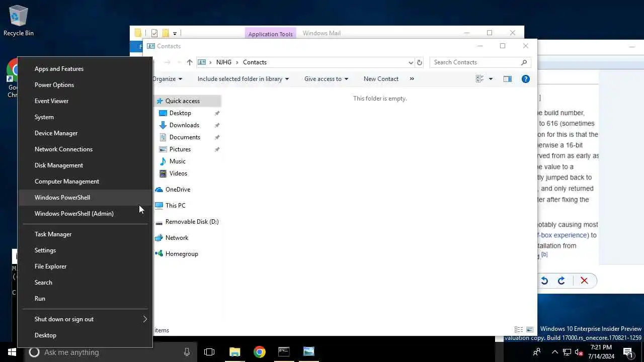
Task: Choose File Explorer menu entry
Action: point(85,266)
